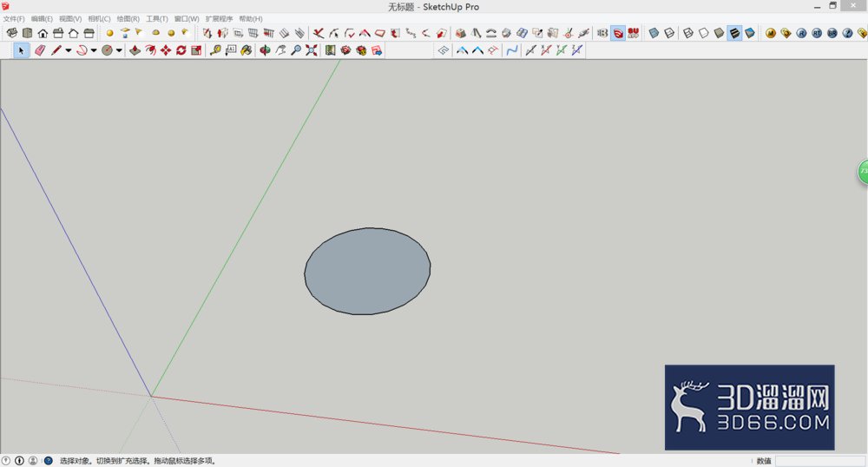Click the person icon in status bar
868x467 pixels.
tap(33, 460)
